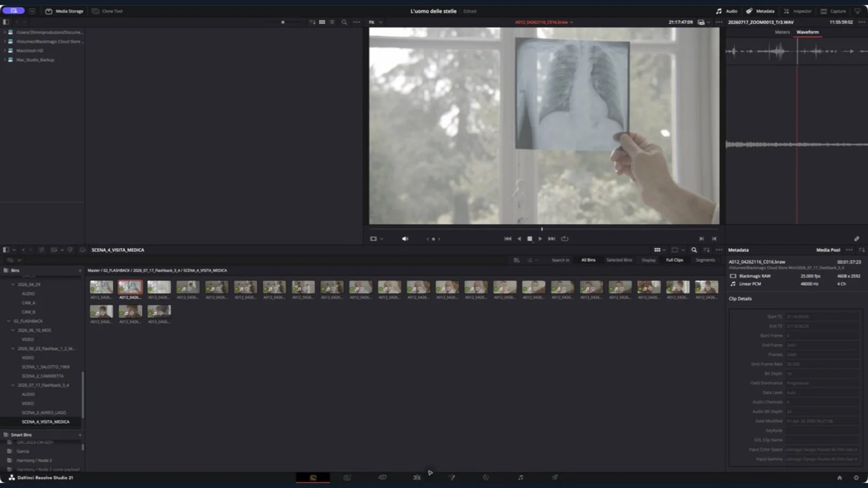Open media pool thumbnail view dropdown

(660, 250)
